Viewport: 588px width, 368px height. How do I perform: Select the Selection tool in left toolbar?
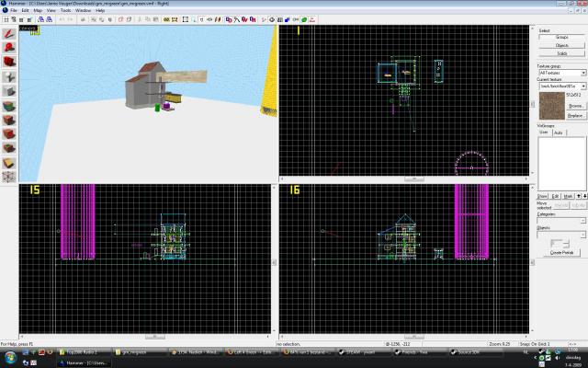coord(9,34)
